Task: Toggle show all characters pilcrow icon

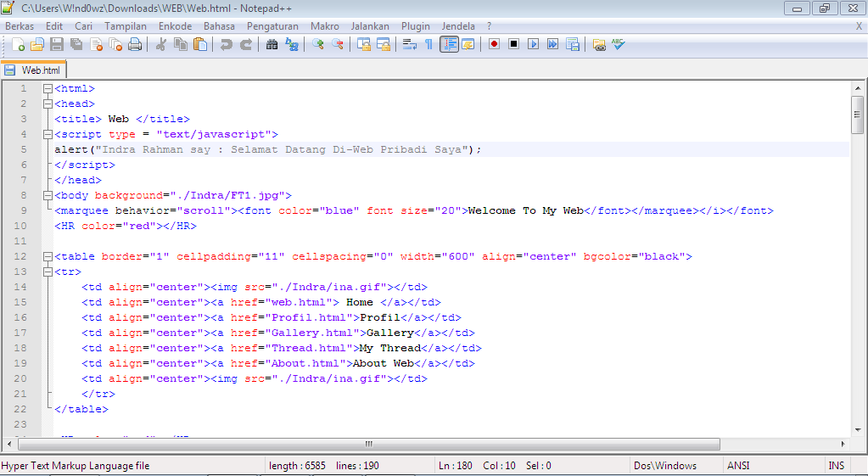Action: point(428,44)
